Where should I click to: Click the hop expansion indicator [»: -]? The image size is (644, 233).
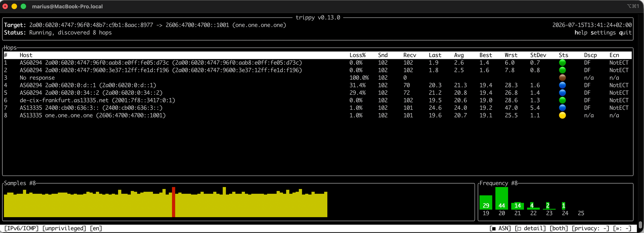(623, 229)
